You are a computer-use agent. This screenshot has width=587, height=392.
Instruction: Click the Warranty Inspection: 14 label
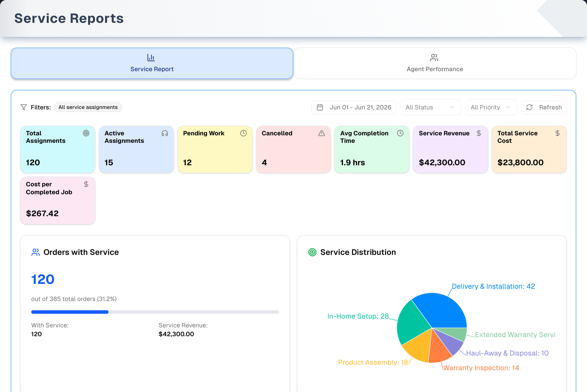[481, 368]
